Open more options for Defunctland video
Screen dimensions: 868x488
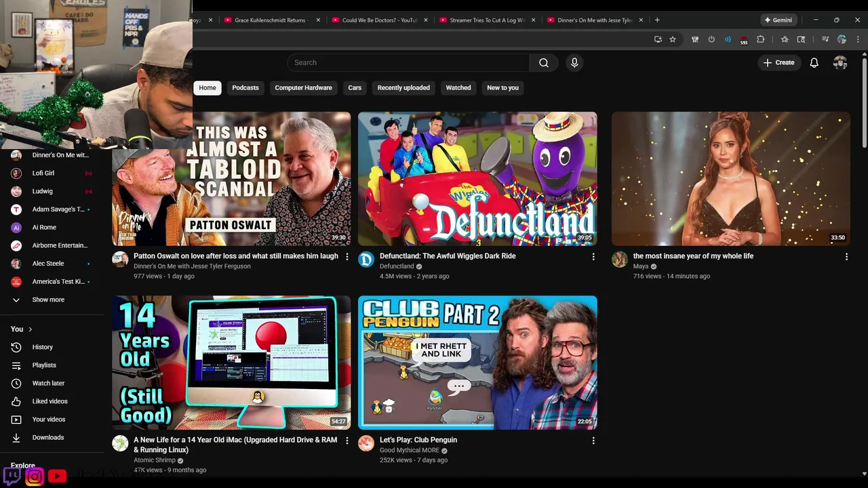click(593, 257)
